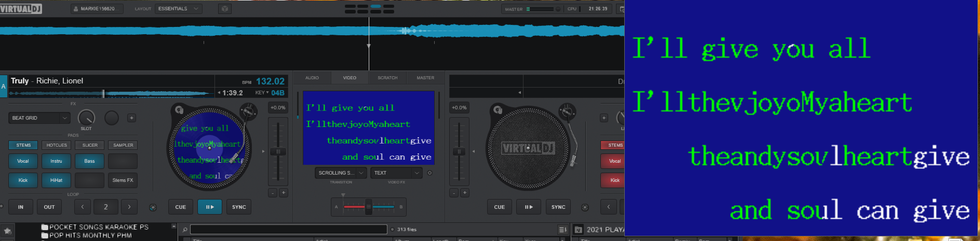Click the scrolling waveform at the playhead
Screen dimensions: 980x241
369,31
